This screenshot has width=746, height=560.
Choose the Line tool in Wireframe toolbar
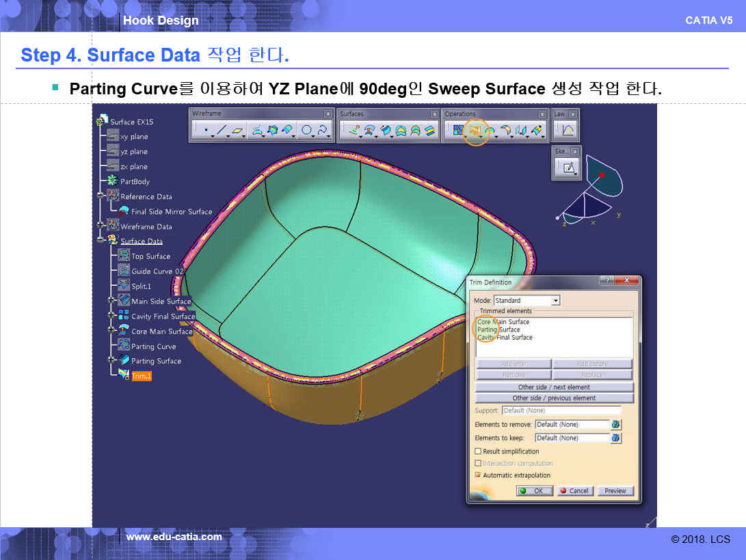tap(222, 130)
